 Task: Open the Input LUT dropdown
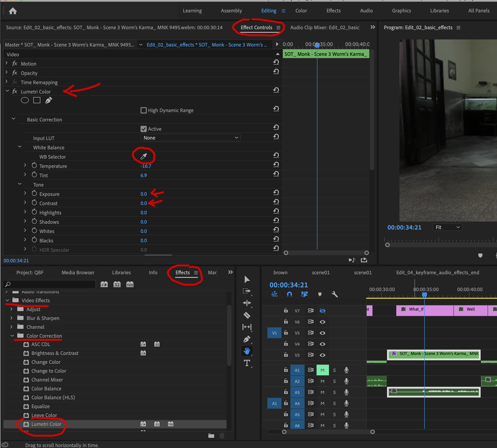190,138
